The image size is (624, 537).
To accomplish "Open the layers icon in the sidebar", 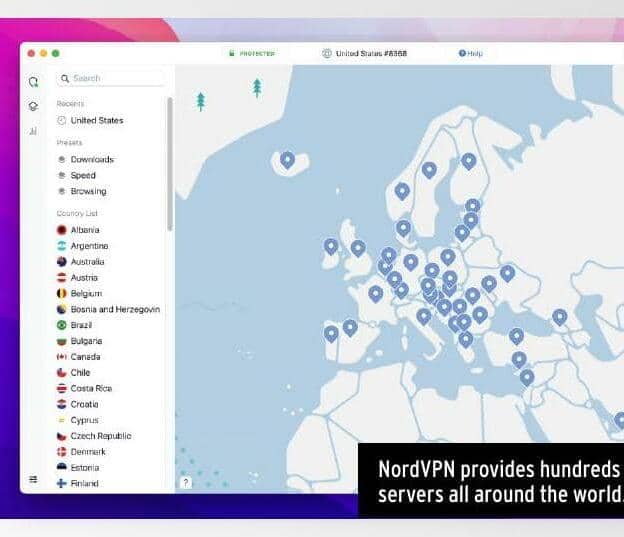I will [x=33, y=106].
